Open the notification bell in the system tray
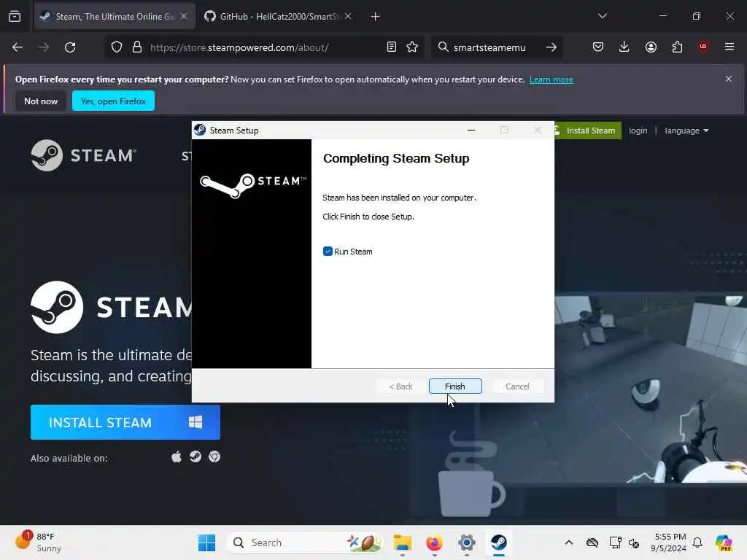 click(697, 542)
